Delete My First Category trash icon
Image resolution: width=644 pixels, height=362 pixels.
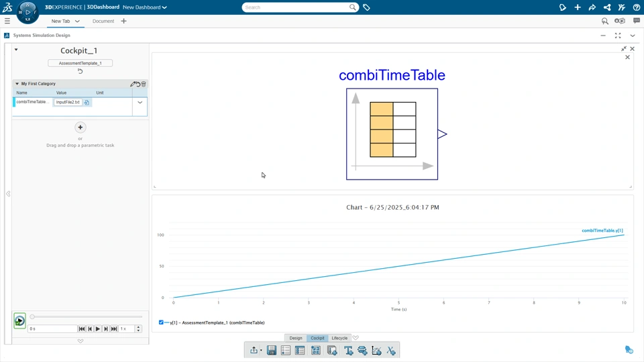click(144, 84)
